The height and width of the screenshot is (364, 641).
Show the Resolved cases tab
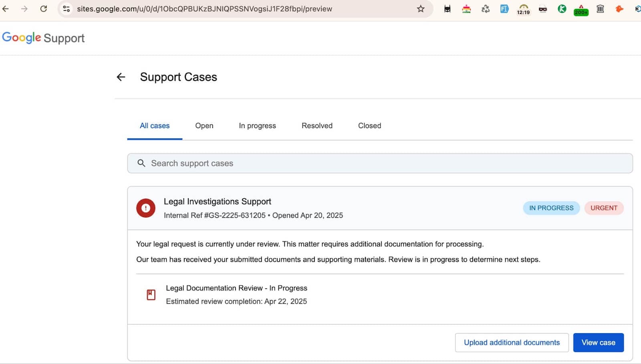[x=317, y=126]
